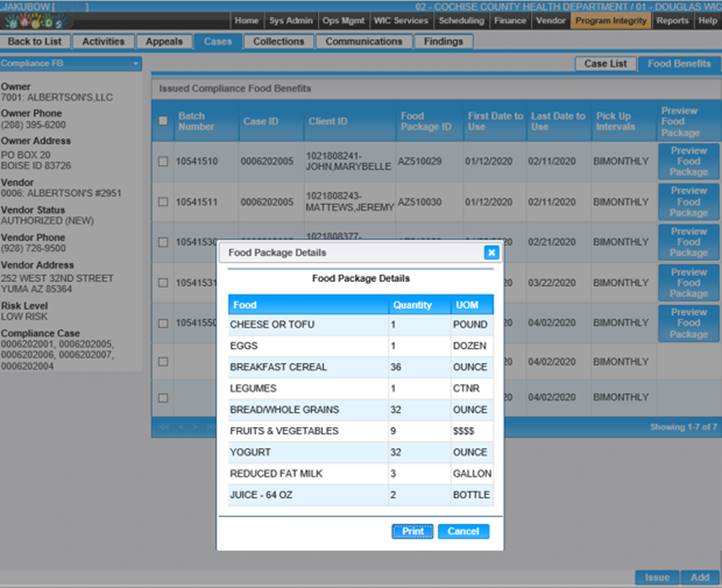The width and height of the screenshot is (722, 588).
Task: Open the Scheduling menu
Action: [x=461, y=21]
